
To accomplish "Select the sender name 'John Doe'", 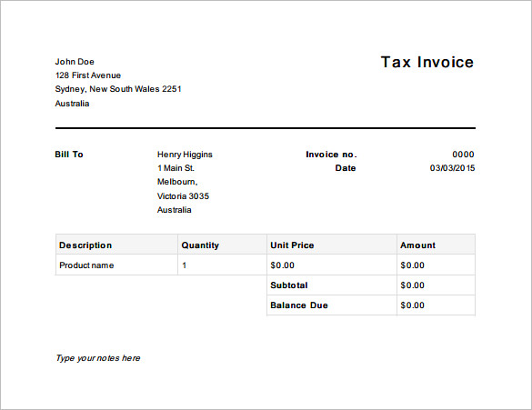I will 75,62.
